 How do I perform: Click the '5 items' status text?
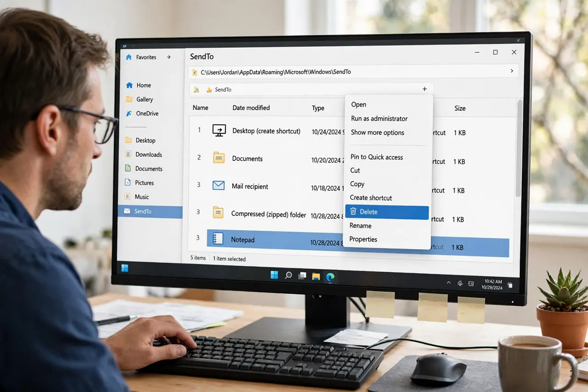coord(198,258)
